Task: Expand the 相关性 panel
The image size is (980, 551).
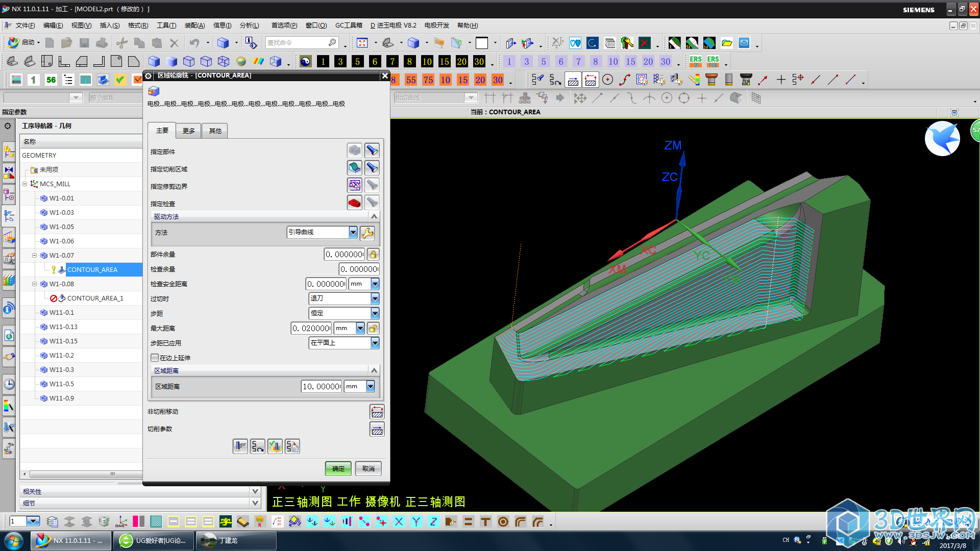Action: (x=255, y=491)
